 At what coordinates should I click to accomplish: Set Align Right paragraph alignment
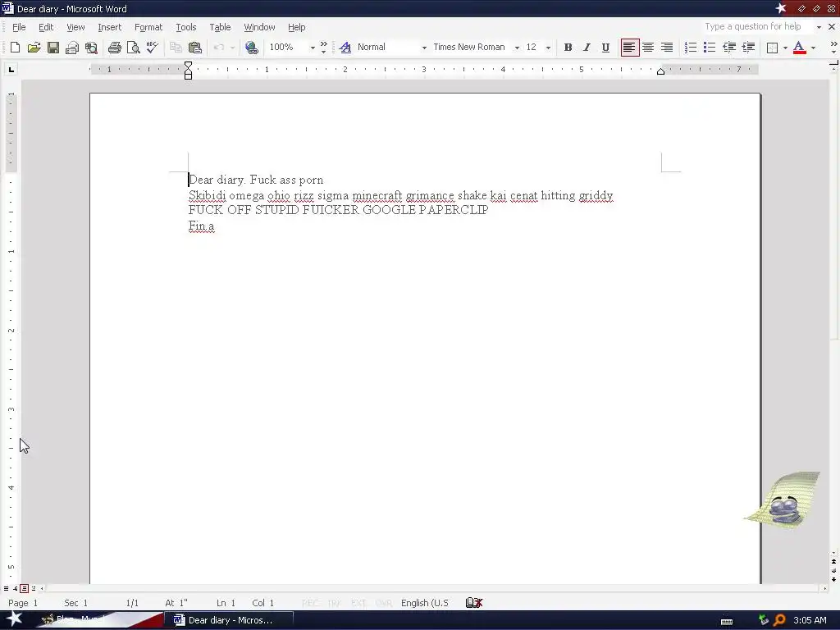(x=666, y=48)
